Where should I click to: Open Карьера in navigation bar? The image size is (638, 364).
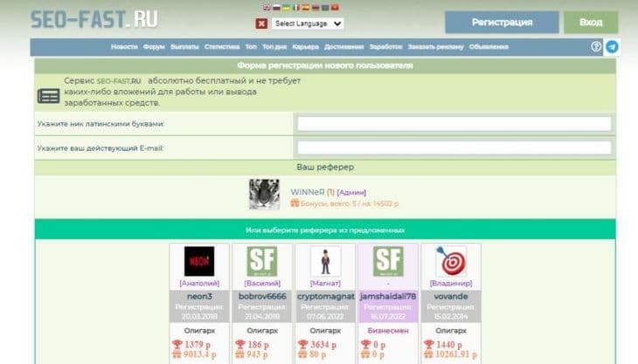pyautogui.click(x=305, y=47)
